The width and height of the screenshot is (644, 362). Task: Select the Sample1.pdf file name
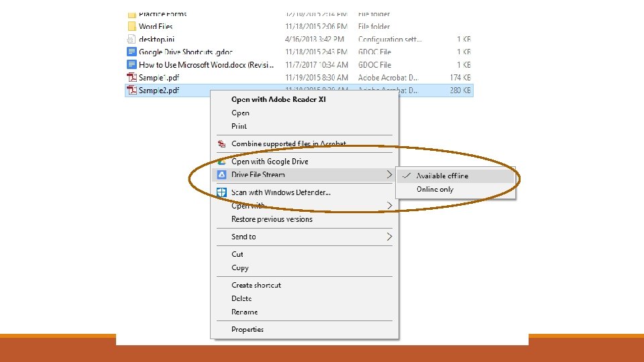point(159,77)
